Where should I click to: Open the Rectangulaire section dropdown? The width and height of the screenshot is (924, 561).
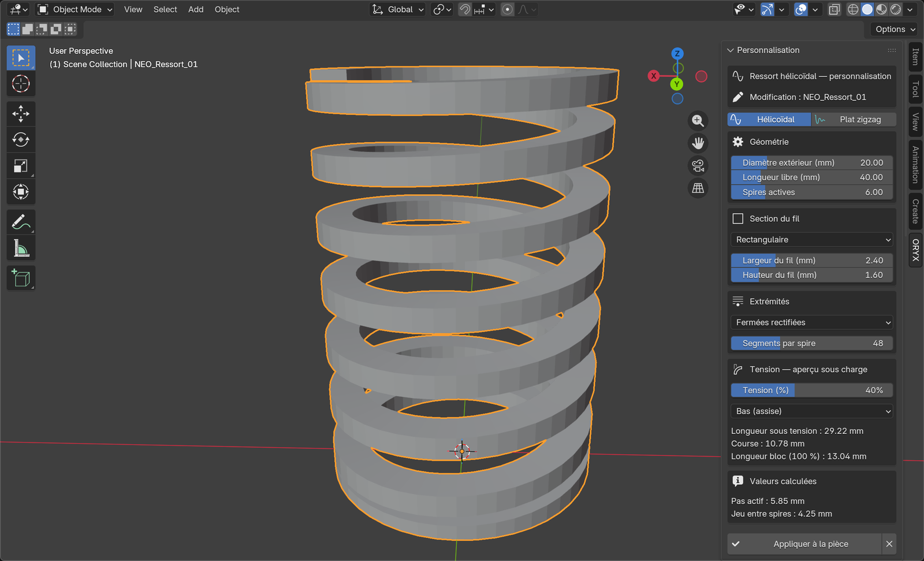[812, 240]
